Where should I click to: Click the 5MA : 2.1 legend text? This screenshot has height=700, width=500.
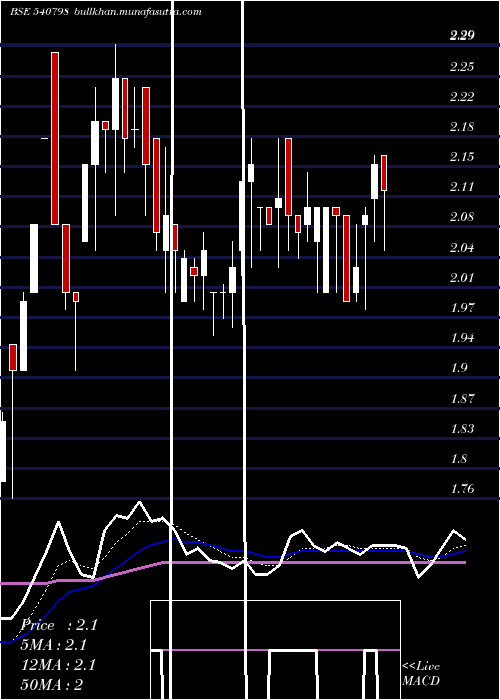[x=54, y=645]
